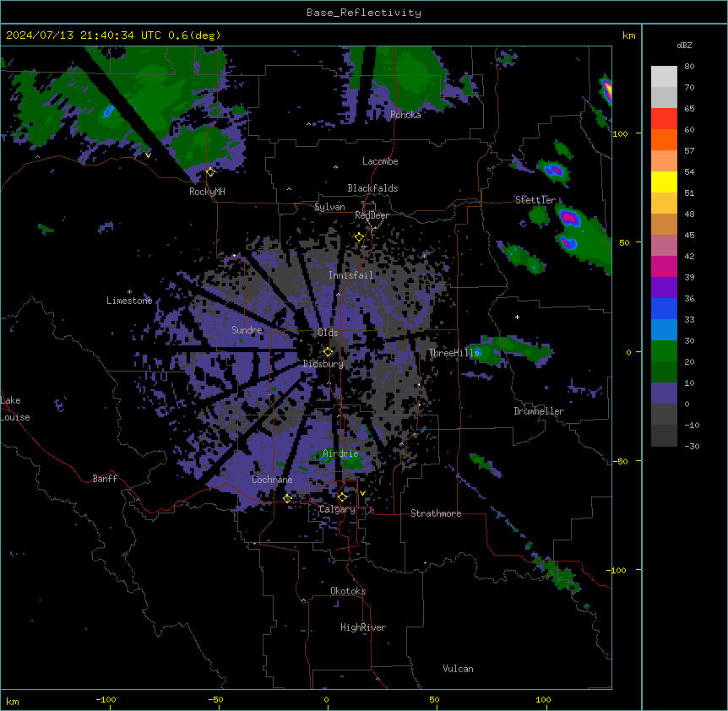
Task: Click the RockyMH label
Action: 207,192
